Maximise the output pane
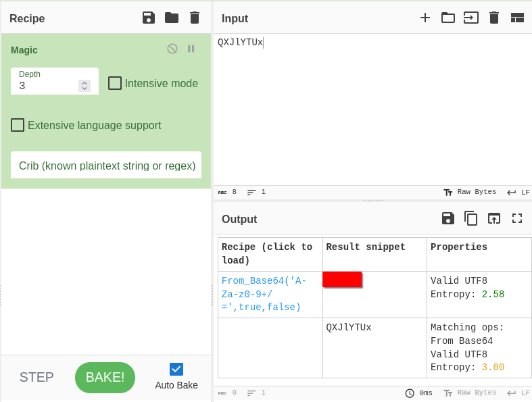 (517, 218)
